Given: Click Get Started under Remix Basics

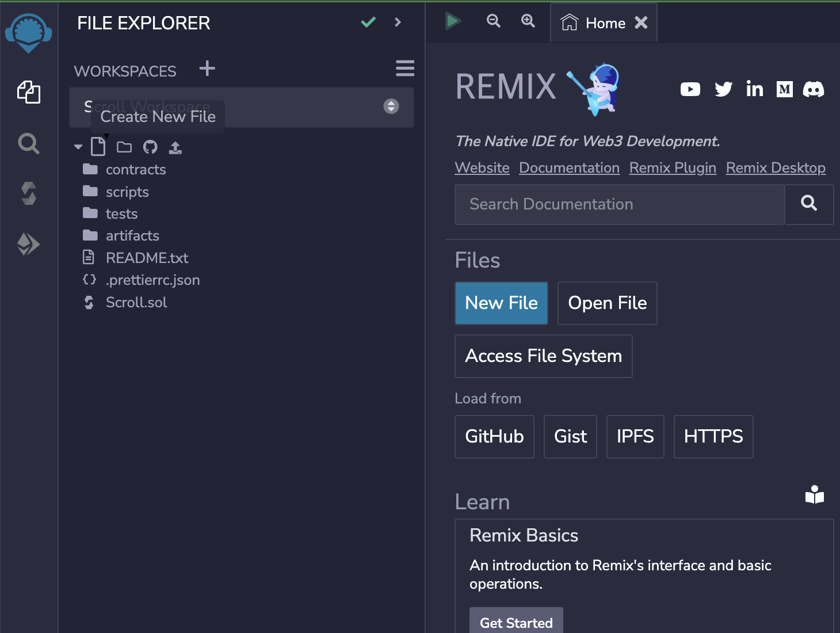Looking at the screenshot, I should coord(517,621).
